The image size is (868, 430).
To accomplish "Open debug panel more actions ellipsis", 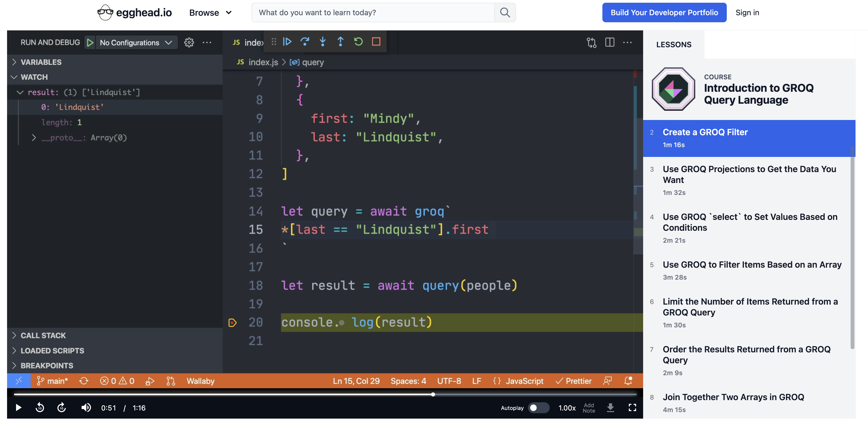I will pos(207,42).
